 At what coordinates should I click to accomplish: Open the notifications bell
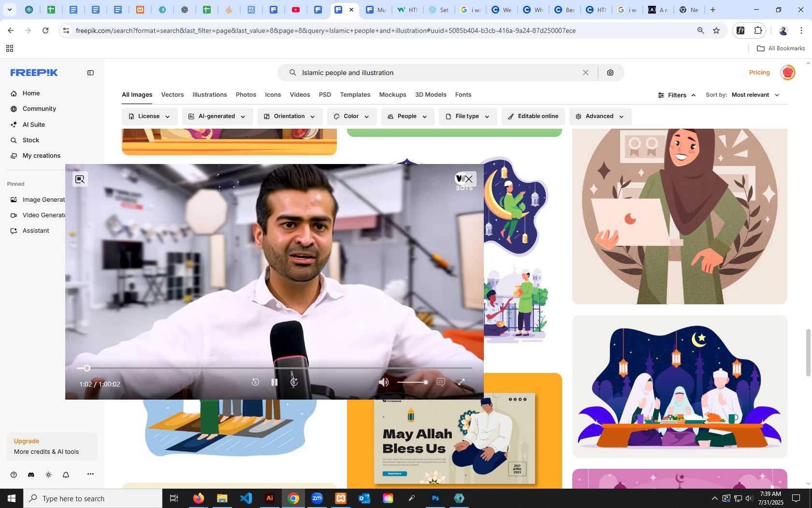(x=66, y=475)
